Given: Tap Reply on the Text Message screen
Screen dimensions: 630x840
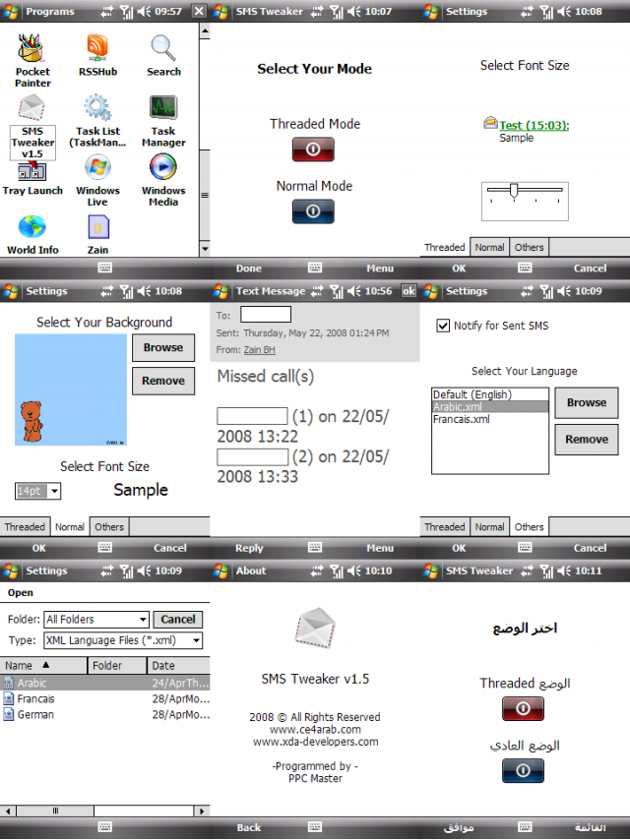Looking at the screenshot, I should pos(249,548).
